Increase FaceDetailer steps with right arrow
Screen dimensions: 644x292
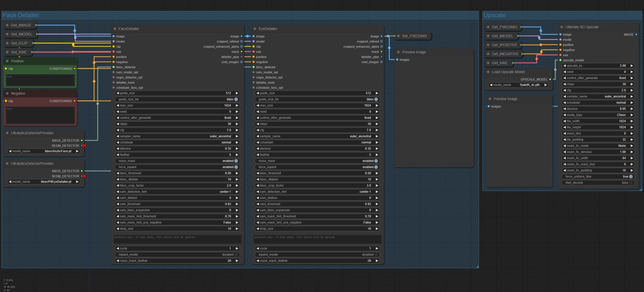coord(237,124)
